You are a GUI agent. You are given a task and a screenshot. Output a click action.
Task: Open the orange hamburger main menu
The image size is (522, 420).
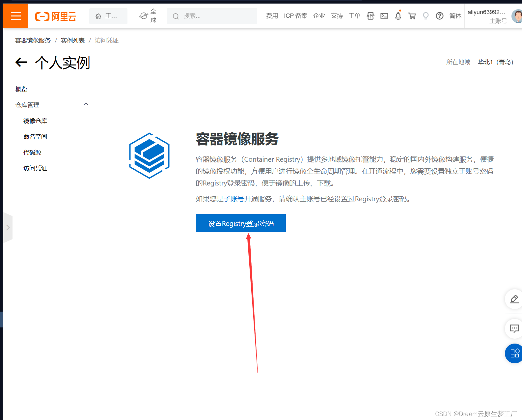coord(15,16)
